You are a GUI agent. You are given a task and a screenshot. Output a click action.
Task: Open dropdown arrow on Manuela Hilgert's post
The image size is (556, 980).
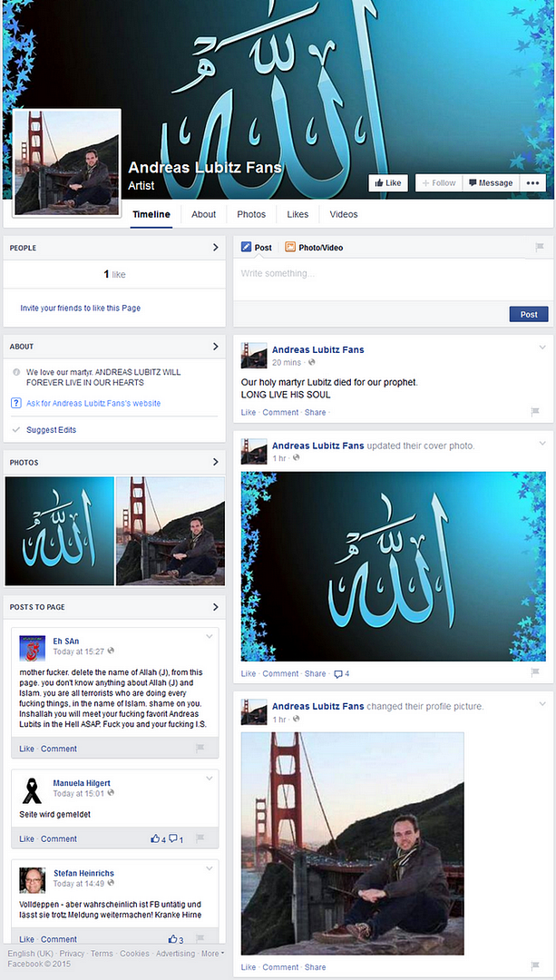210,779
